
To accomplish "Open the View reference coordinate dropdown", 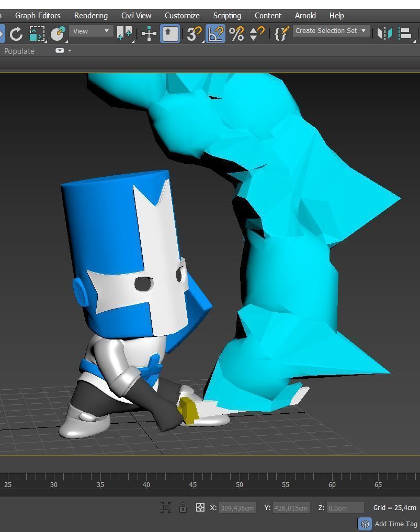I will [91, 31].
